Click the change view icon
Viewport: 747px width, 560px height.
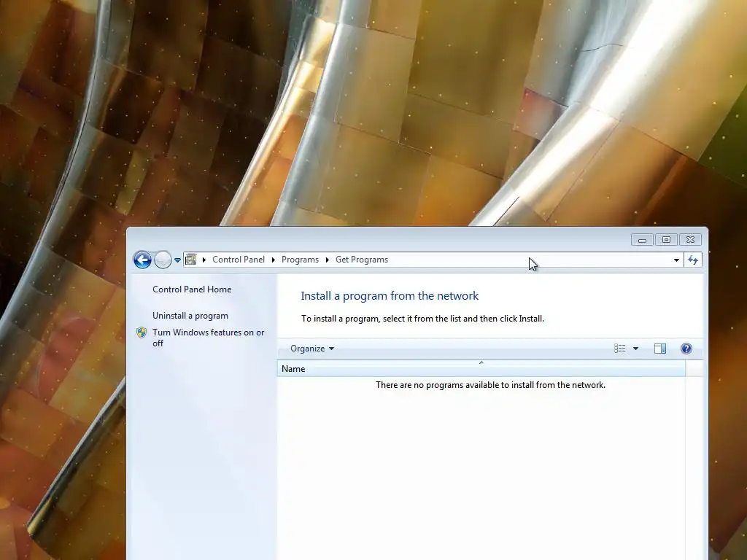(620, 349)
